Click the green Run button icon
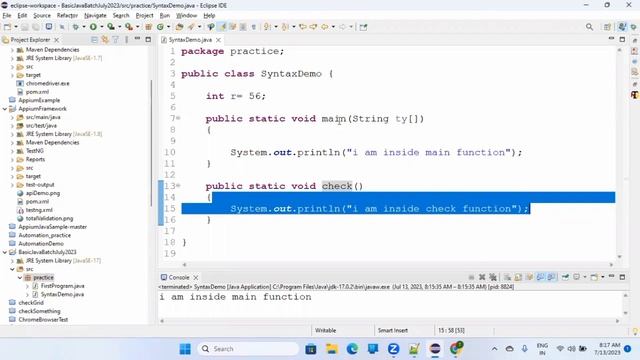 pos(93,27)
